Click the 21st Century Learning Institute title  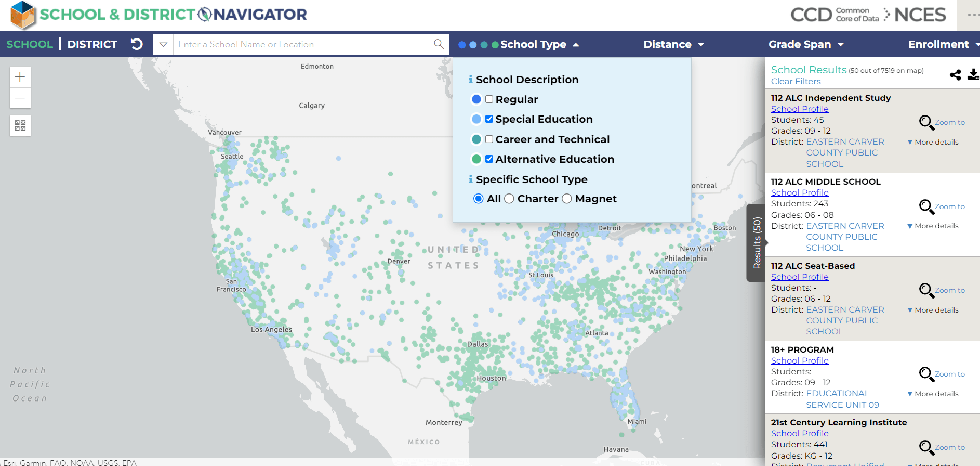tap(839, 422)
